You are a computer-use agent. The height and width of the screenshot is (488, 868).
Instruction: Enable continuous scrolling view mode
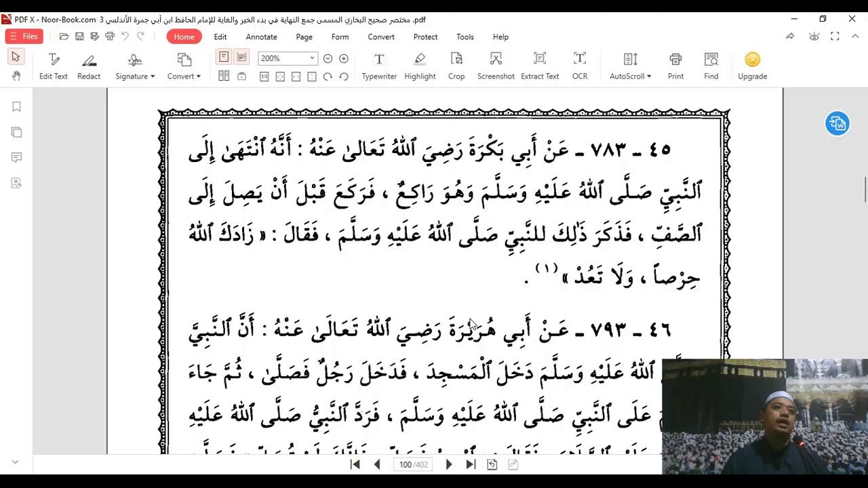pos(241,57)
